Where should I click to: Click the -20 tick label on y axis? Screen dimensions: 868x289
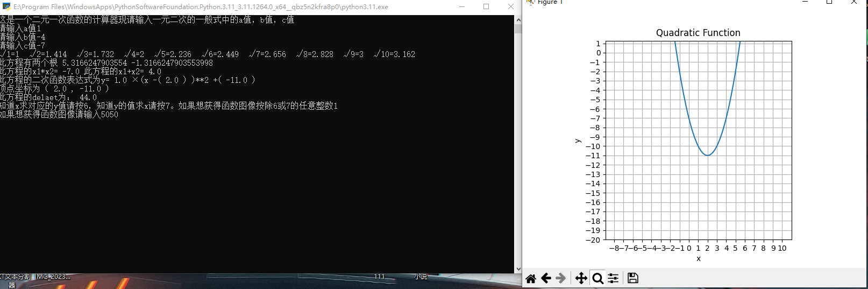pos(593,240)
